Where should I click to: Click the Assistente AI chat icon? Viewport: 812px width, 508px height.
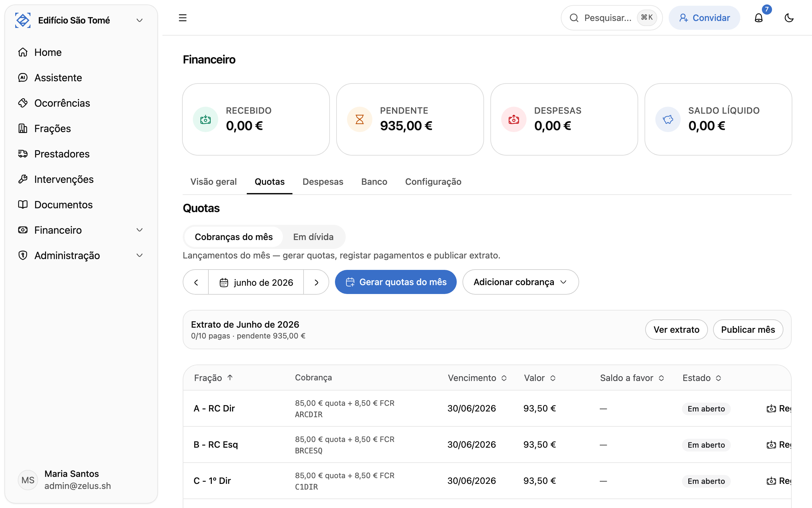(x=23, y=77)
